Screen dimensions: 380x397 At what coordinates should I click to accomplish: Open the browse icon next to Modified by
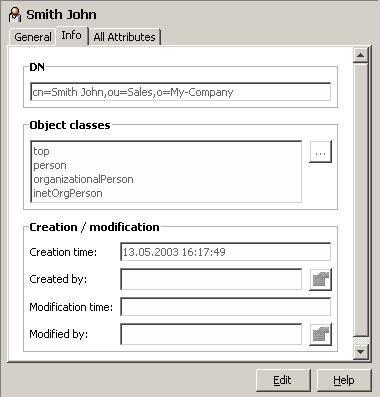[x=320, y=334]
